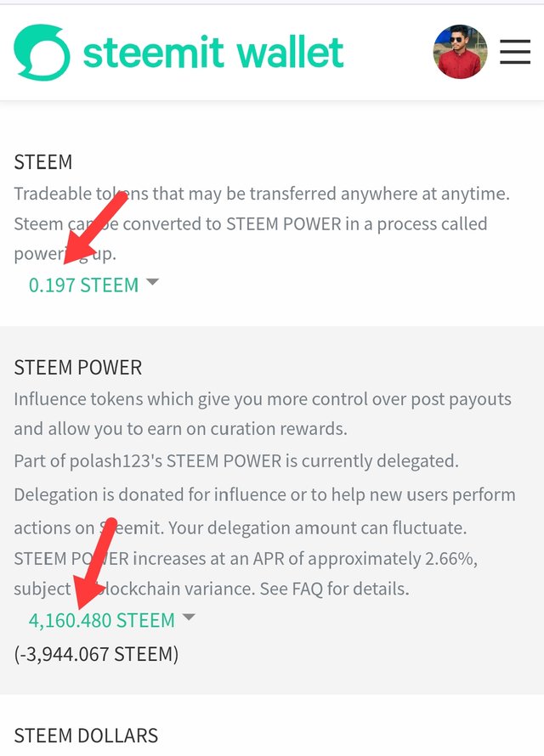Click the STEEM DOLLARS section heading
This screenshot has height=756, width=544.
click(86, 736)
